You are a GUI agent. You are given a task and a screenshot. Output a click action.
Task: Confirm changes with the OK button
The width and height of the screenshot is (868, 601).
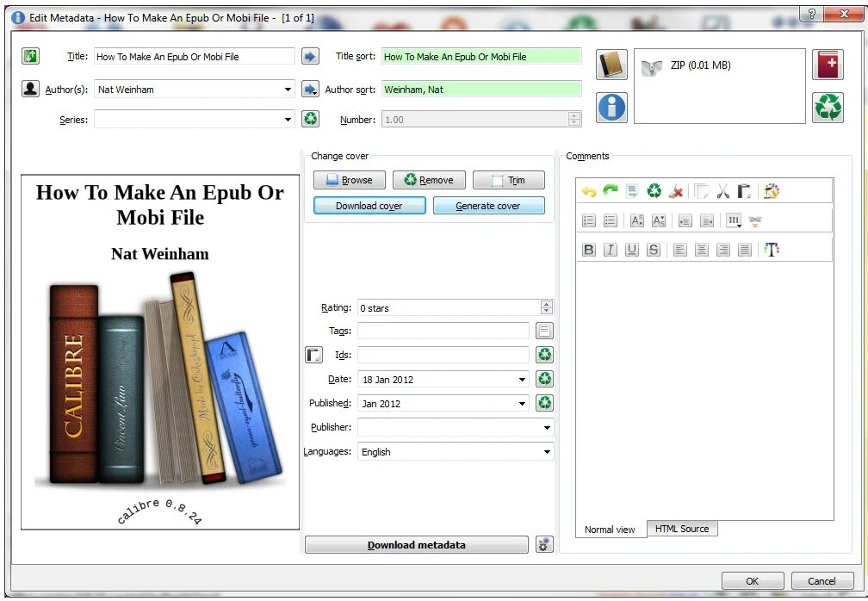pos(753,580)
